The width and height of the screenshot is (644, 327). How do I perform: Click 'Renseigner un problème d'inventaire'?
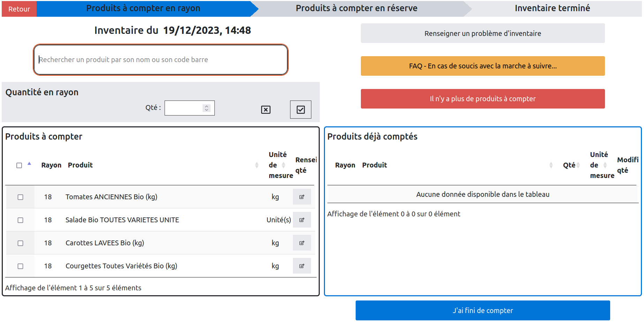(x=483, y=33)
